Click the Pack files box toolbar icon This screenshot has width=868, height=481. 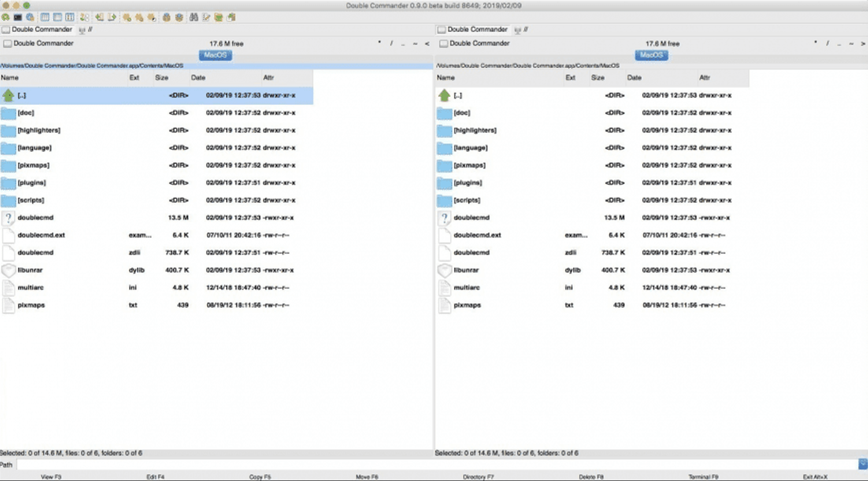(x=167, y=17)
